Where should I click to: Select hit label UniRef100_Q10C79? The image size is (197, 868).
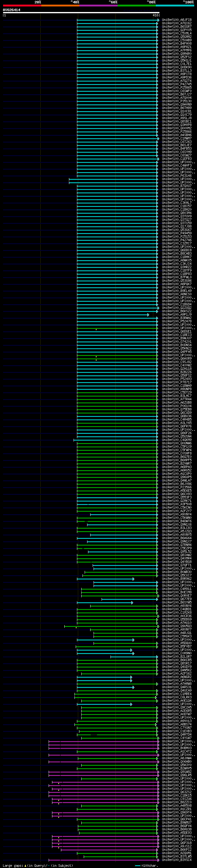pos(177,115)
